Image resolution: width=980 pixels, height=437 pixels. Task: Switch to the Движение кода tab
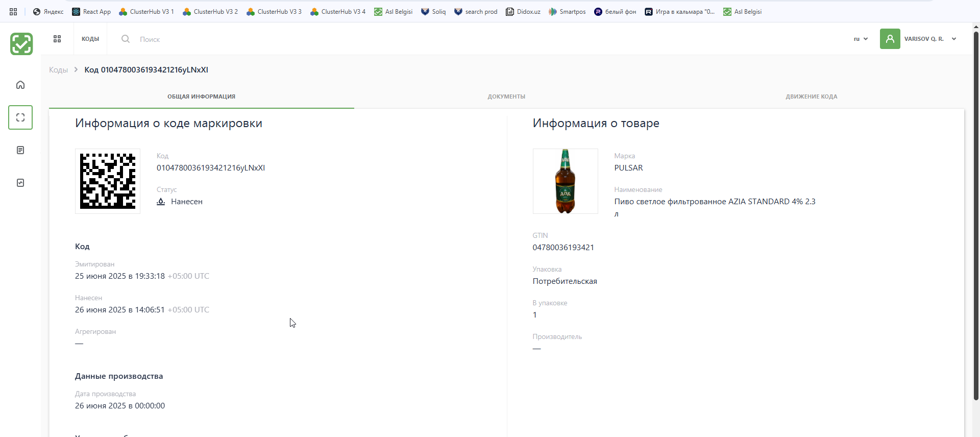point(812,96)
